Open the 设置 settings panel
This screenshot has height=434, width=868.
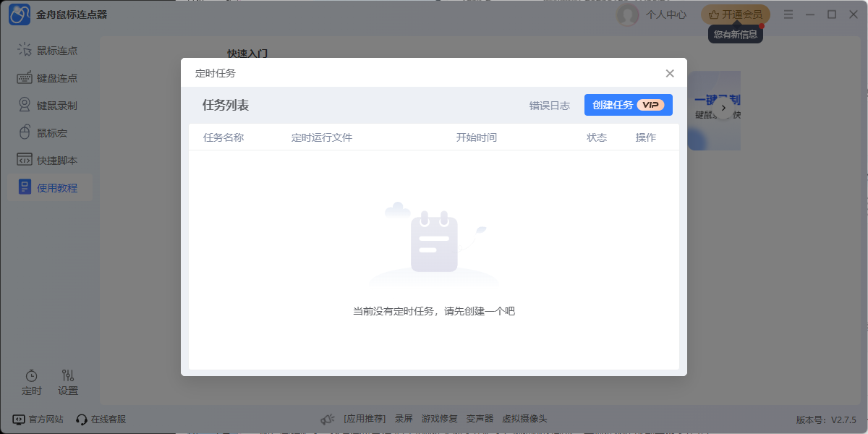[67, 381]
